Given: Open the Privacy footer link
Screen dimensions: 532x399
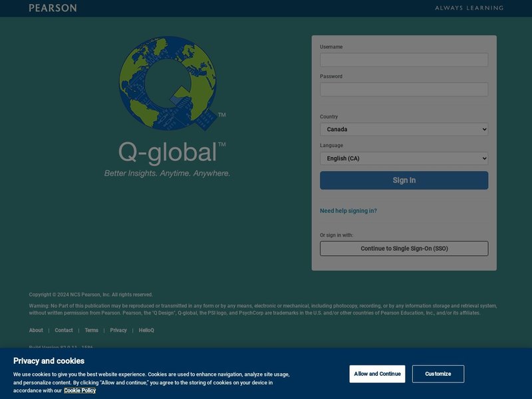Looking at the screenshot, I should click(x=118, y=330).
